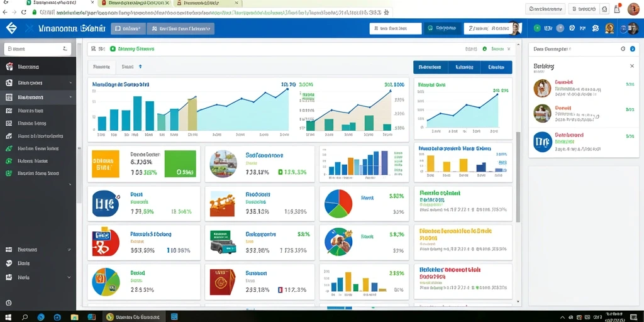Expand the highlighted third sidebar item's chevron
The image size is (644, 322).
click(70, 97)
